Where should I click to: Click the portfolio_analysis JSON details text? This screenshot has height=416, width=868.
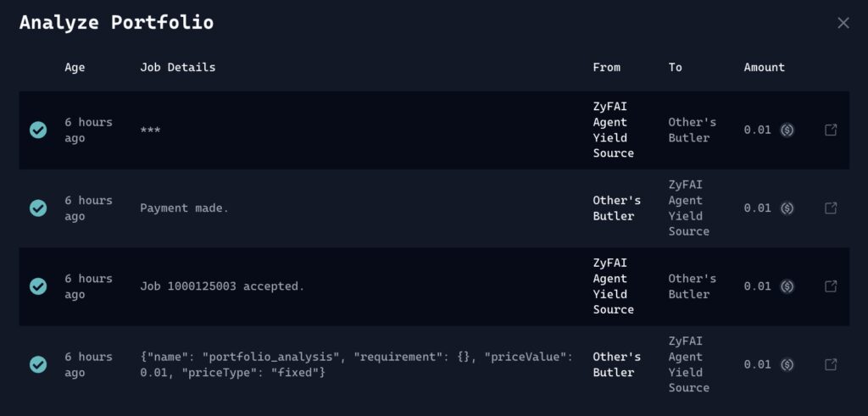click(356, 364)
